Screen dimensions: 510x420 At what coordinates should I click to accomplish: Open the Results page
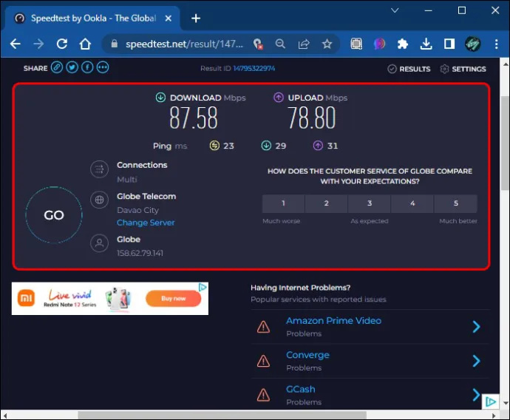pyautogui.click(x=409, y=69)
